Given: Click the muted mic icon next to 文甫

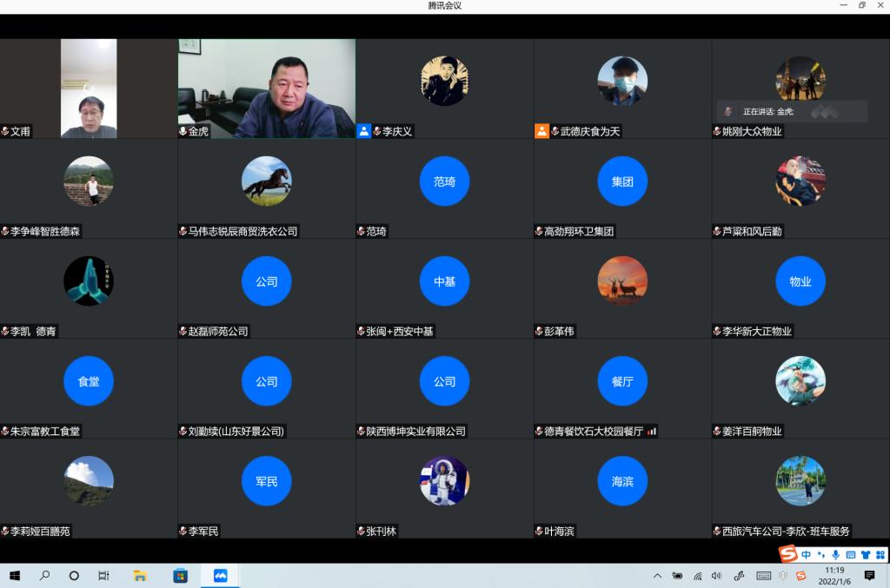Looking at the screenshot, I should pyautogui.click(x=6, y=132).
